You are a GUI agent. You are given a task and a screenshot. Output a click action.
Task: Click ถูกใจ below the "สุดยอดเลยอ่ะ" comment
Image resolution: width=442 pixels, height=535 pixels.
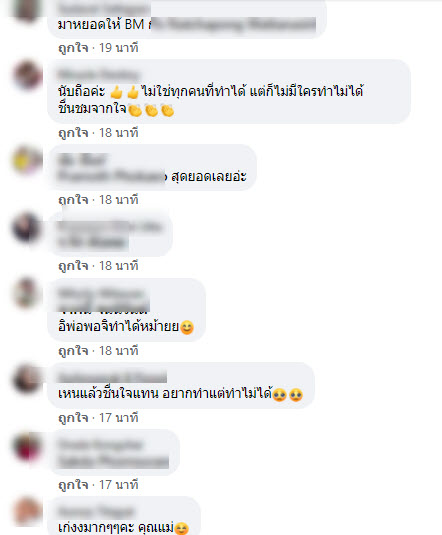click(x=73, y=200)
